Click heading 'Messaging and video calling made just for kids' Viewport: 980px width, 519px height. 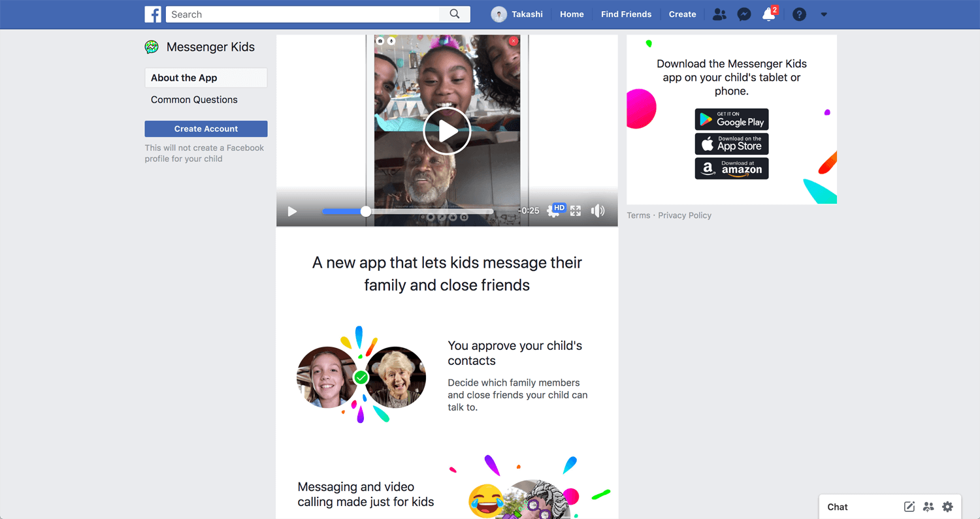366,494
